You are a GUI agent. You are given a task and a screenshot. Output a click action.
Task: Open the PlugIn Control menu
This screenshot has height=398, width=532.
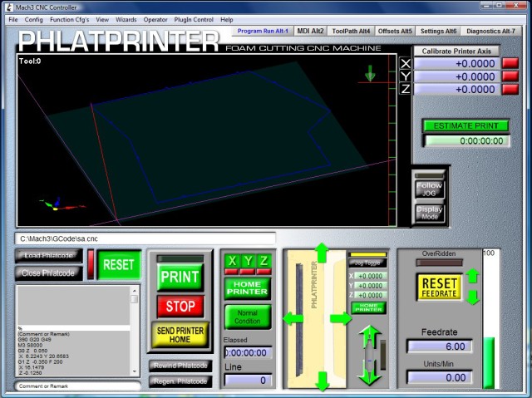193,18
